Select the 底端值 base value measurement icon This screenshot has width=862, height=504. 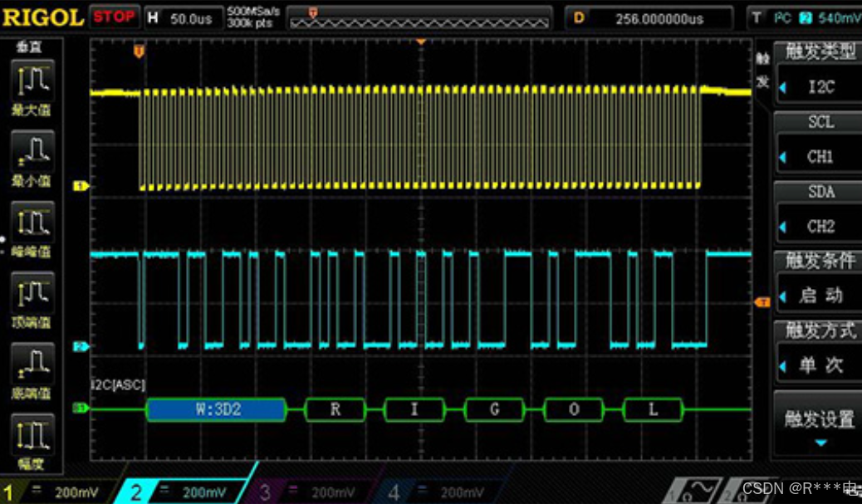[x=32, y=364]
